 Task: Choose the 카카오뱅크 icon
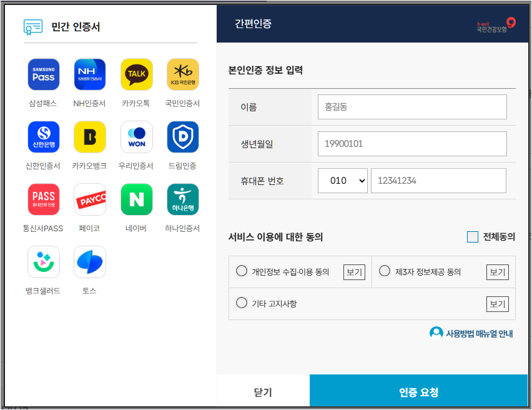(90, 137)
